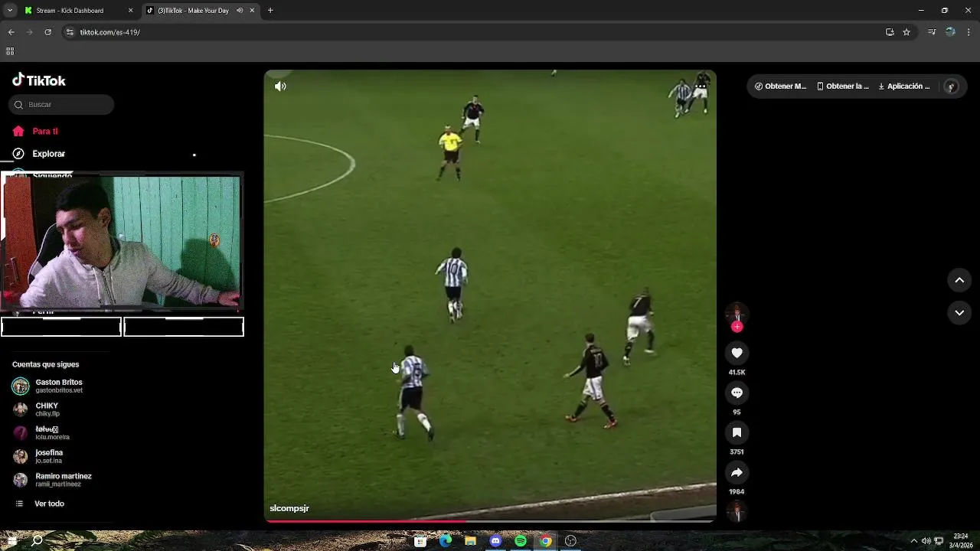Screen dimensions: 980x551
Task: Open the taskbar volume control
Action: click(x=926, y=541)
